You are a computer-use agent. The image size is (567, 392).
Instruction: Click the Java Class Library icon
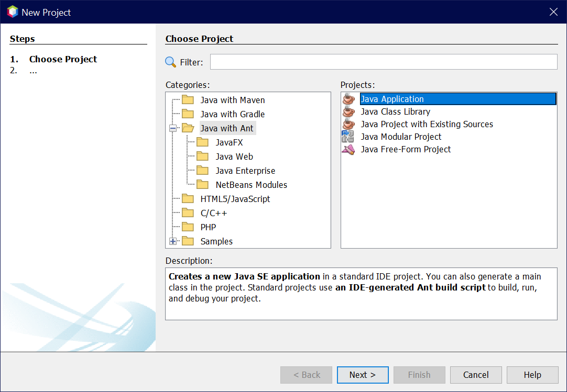click(x=348, y=111)
